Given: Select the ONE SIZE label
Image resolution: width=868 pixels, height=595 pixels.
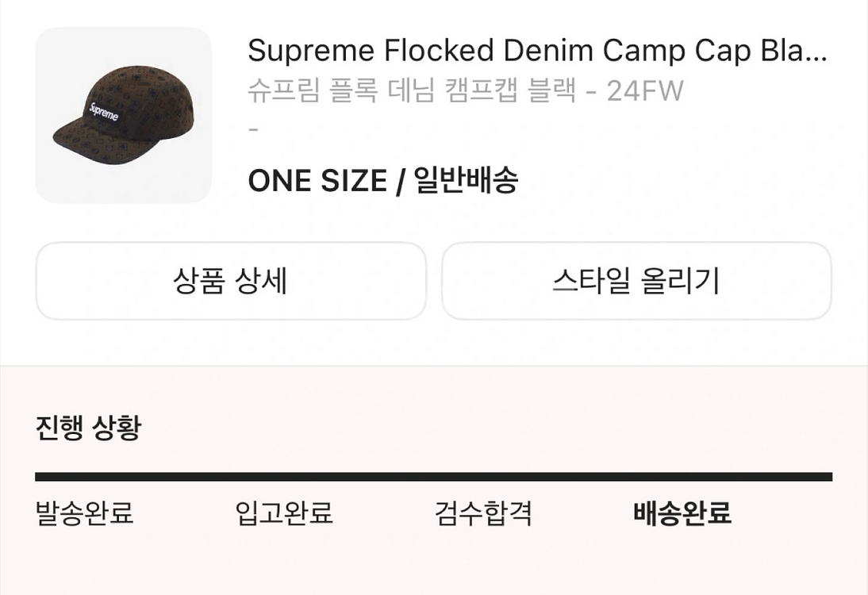Looking at the screenshot, I should 317,182.
